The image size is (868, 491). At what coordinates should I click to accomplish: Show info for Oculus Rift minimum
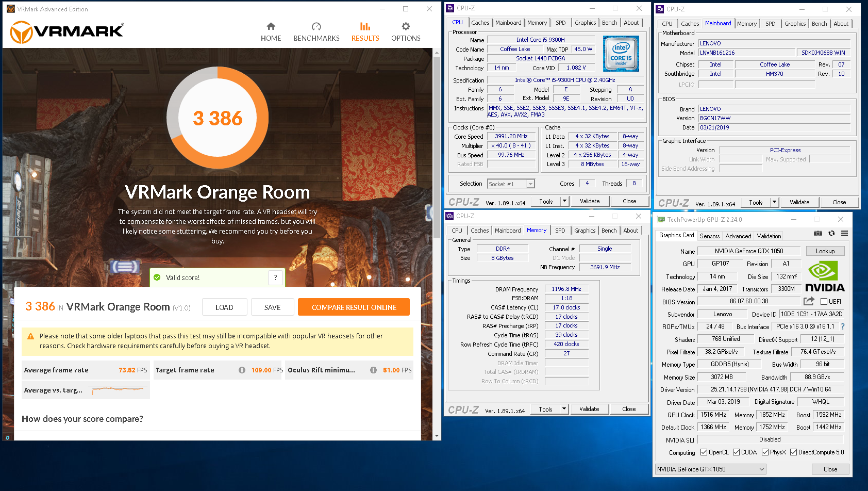pos(373,370)
